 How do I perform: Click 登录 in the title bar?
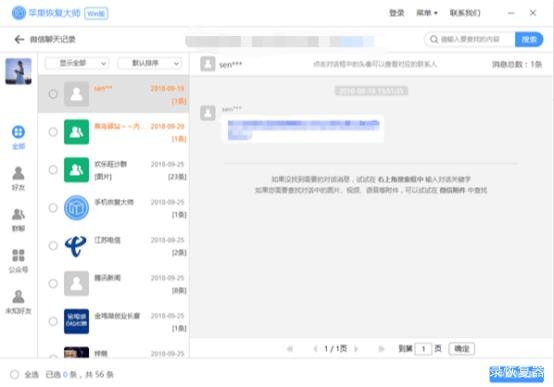click(396, 13)
